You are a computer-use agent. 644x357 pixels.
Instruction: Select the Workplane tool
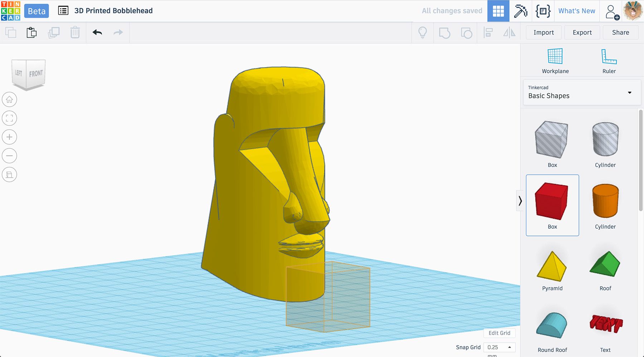(555, 60)
